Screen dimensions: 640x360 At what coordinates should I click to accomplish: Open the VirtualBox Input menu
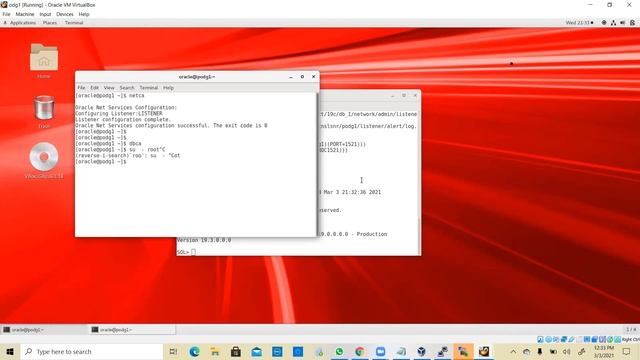[45, 14]
